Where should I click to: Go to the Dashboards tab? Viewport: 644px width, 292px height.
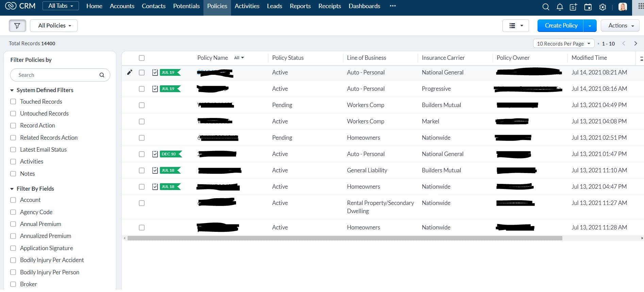click(364, 6)
